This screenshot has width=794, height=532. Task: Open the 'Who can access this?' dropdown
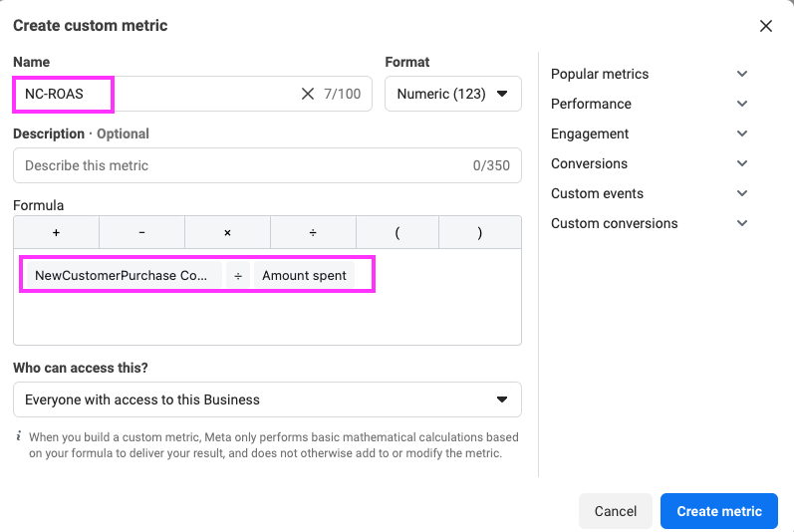(267, 399)
